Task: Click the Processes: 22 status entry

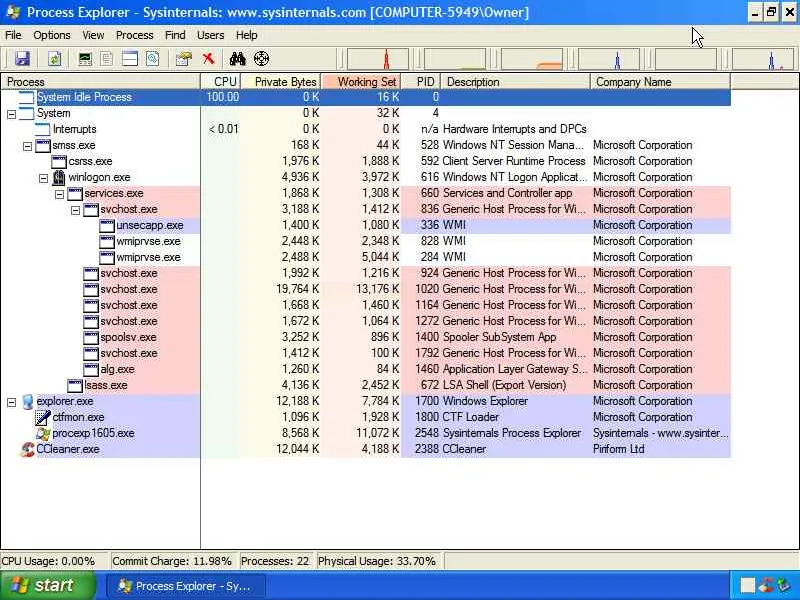Action: click(x=275, y=561)
